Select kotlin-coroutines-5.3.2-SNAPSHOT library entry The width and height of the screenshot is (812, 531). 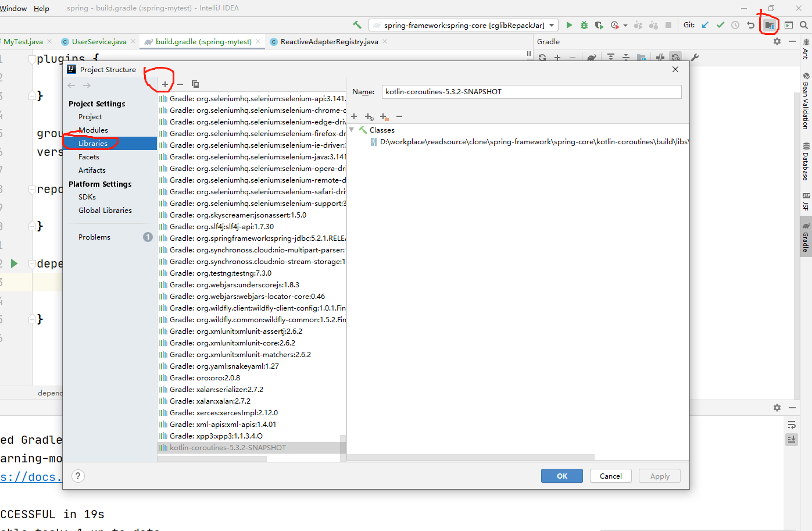coord(251,448)
